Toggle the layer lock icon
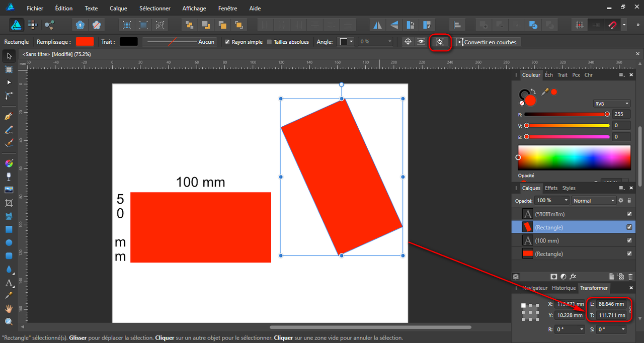The width and height of the screenshot is (644, 343). coord(629,200)
